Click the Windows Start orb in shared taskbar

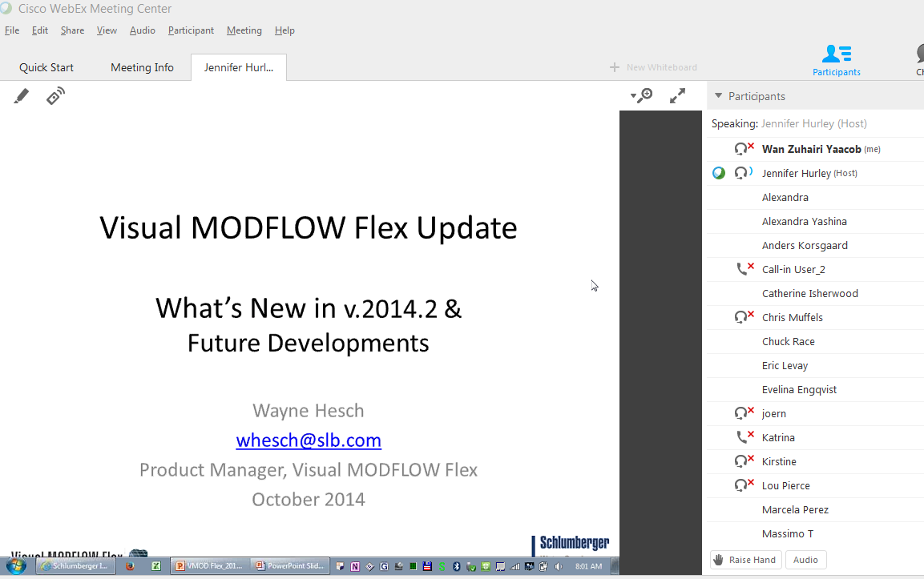[x=16, y=566]
